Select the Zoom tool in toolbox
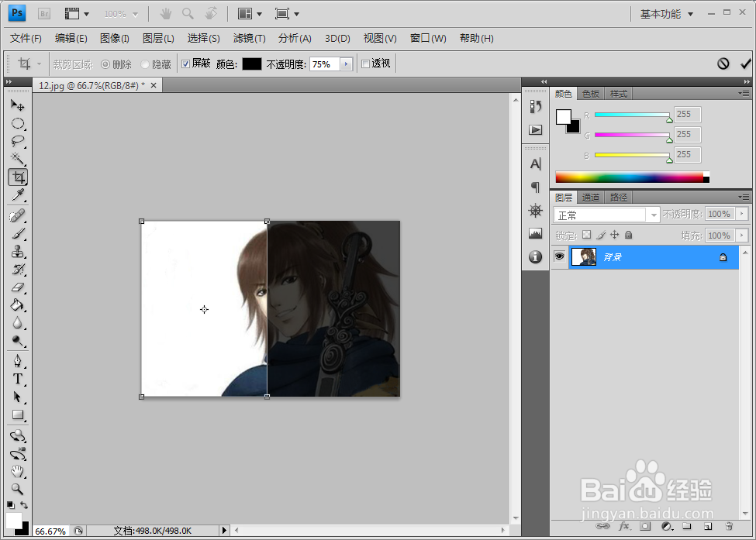This screenshot has width=756, height=540. tap(18, 490)
